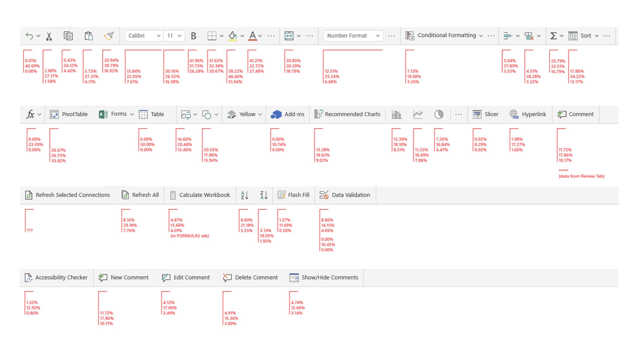Insert a line chart icon
The height and width of the screenshot is (354, 644).
click(x=418, y=114)
